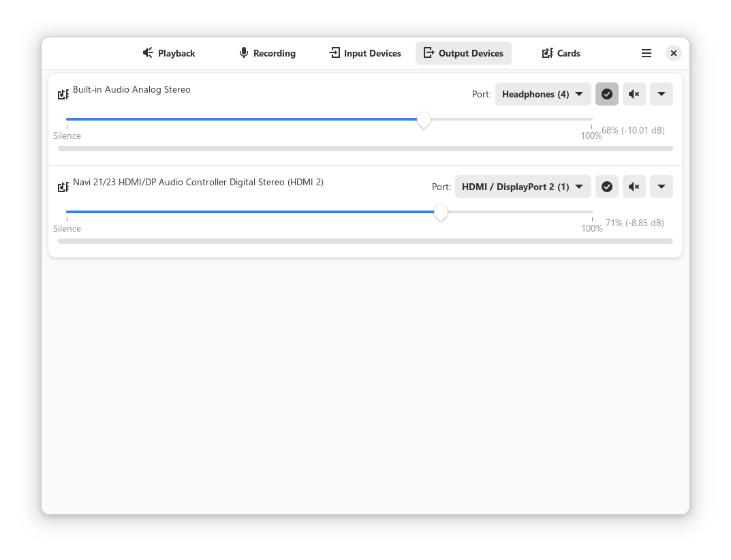Open the hamburger main menu
Viewport: 731px width, 560px height.
pos(647,53)
